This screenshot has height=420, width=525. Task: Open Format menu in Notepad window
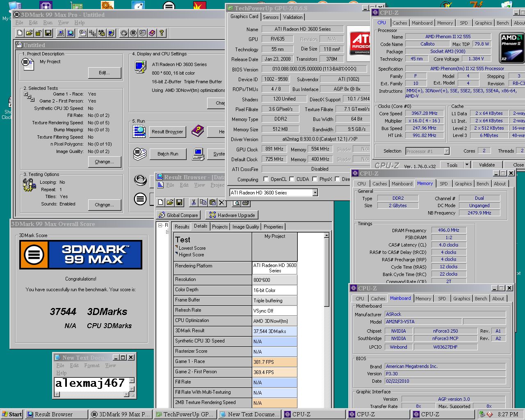(92, 365)
